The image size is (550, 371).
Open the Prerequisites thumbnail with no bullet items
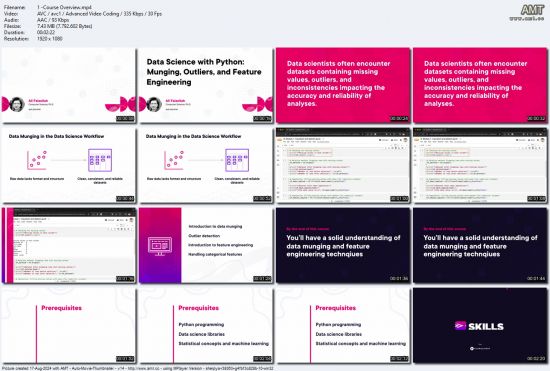coord(69,325)
